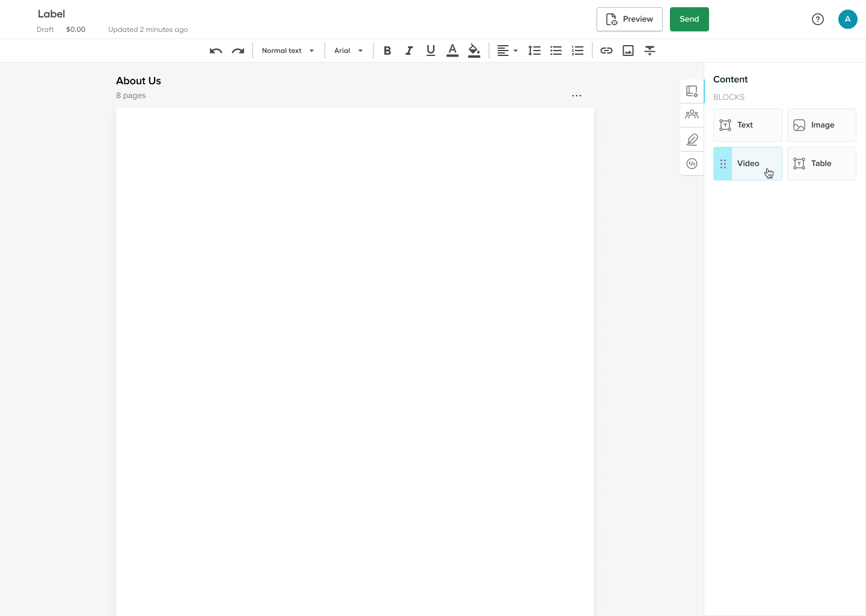Click the $0.00 price value
Image resolution: width=866 pixels, height=616 pixels.
point(76,29)
